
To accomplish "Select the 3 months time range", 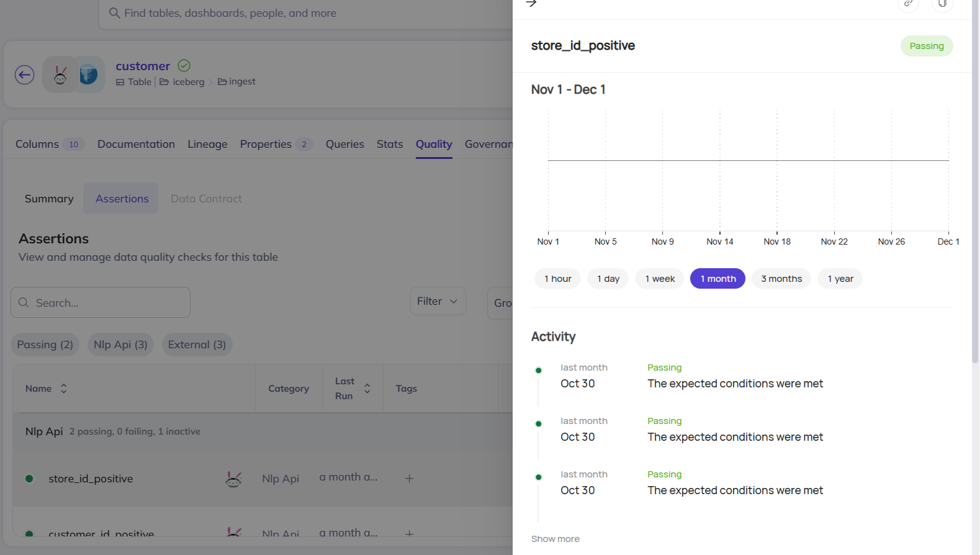I will (x=781, y=279).
